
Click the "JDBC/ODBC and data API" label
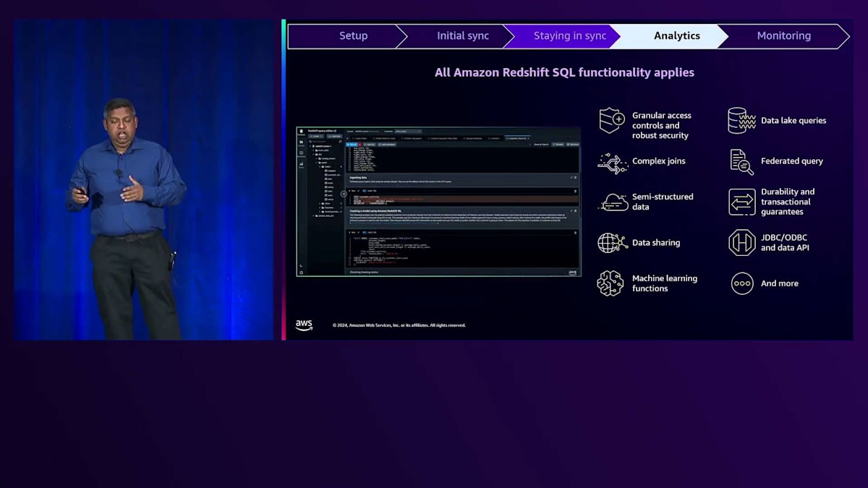pos(785,243)
